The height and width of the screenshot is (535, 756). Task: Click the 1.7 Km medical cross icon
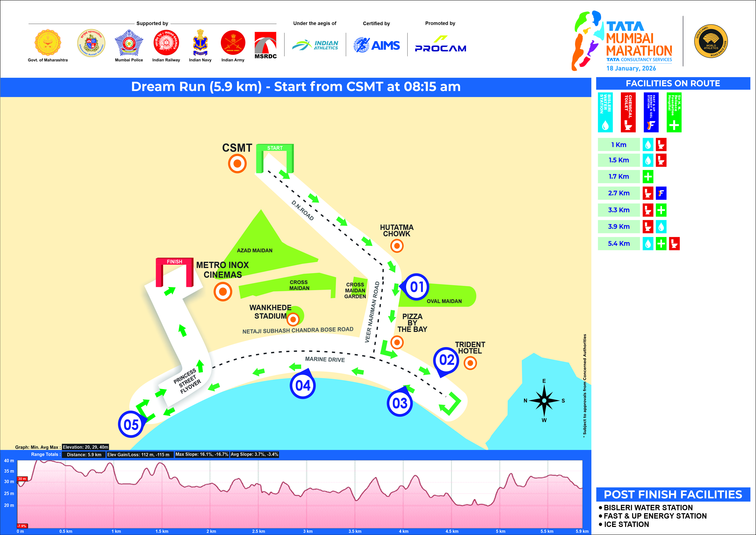click(648, 177)
